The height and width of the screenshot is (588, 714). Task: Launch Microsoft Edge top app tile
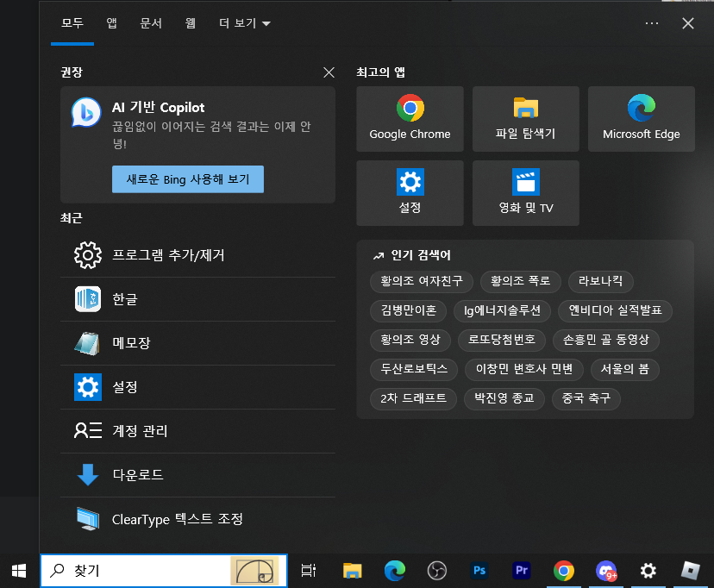(x=642, y=119)
